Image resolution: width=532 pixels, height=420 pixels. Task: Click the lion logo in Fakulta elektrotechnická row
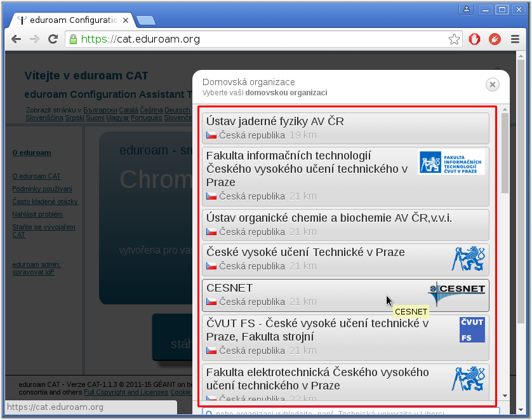pos(469,379)
